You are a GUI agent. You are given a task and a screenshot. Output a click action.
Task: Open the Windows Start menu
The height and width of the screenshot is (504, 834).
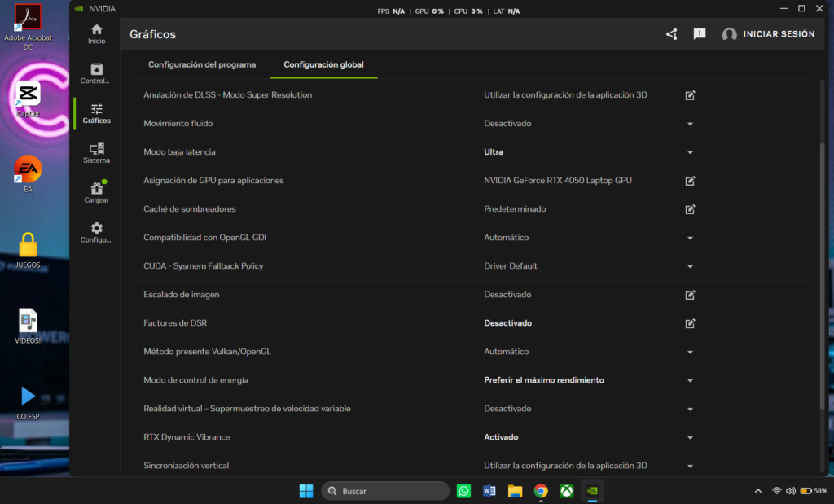pos(306,491)
